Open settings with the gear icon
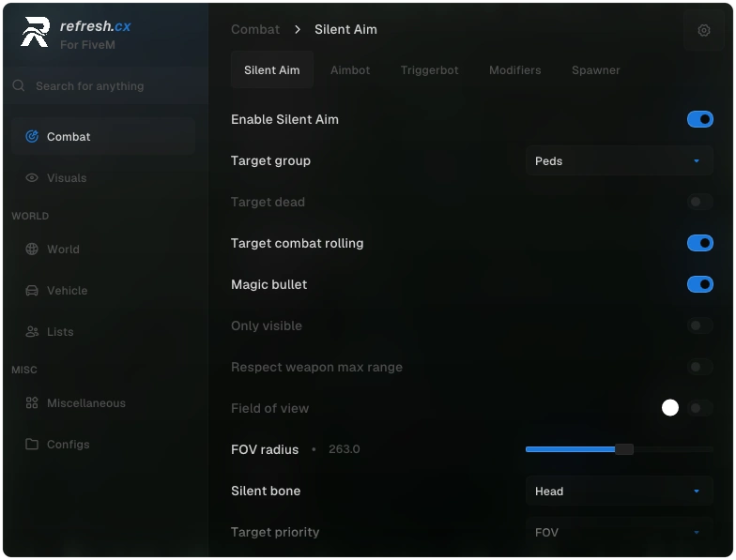Image resolution: width=736 pixels, height=560 pixels. (704, 30)
